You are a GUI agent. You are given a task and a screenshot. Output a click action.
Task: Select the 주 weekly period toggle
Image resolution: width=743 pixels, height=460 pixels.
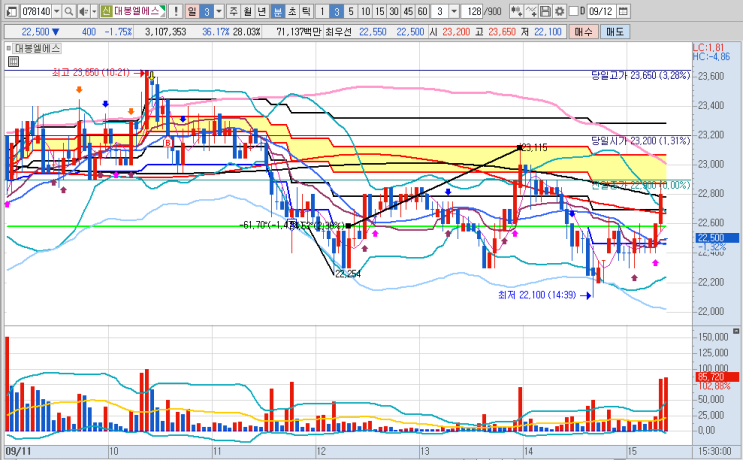tap(234, 11)
